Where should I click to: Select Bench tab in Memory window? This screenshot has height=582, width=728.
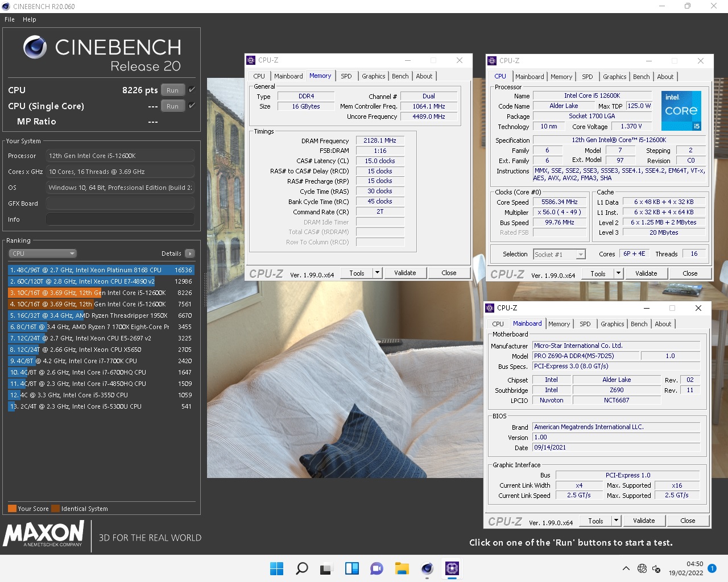tap(400, 76)
